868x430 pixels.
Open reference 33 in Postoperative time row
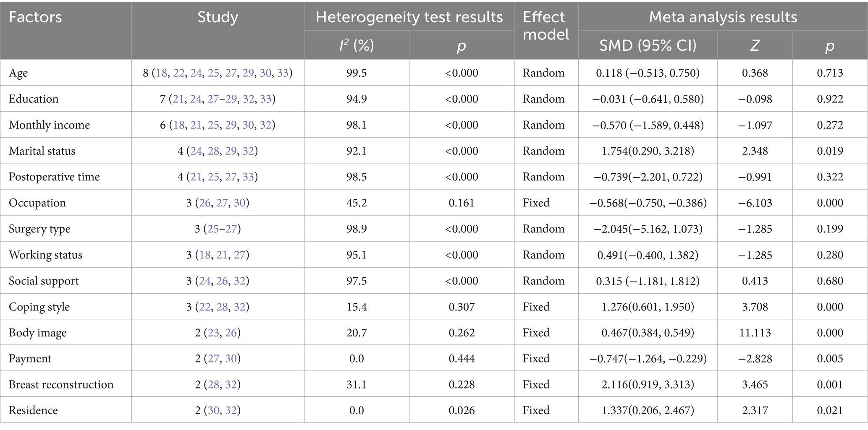point(248,177)
